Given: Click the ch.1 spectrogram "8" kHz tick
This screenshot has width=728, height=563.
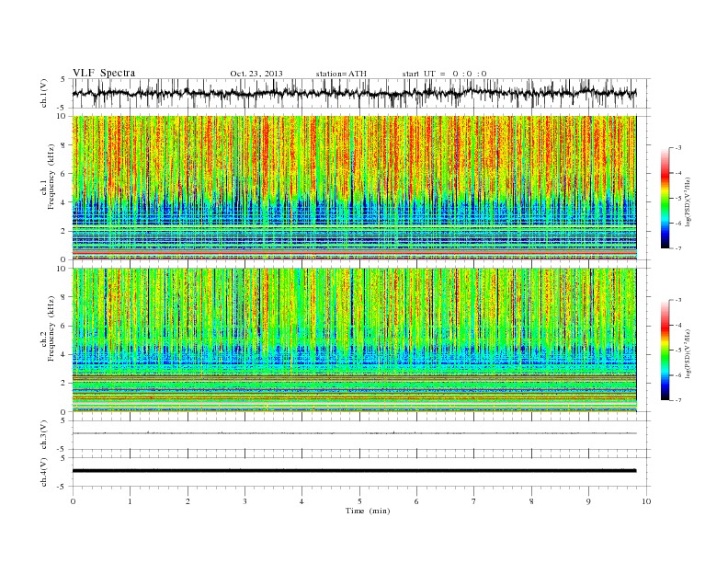Looking at the screenshot, I should (x=64, y=145).
